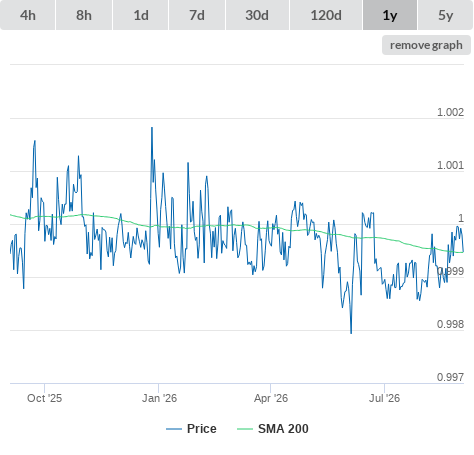Click the highest price spike near 1.002

(152, 128)
